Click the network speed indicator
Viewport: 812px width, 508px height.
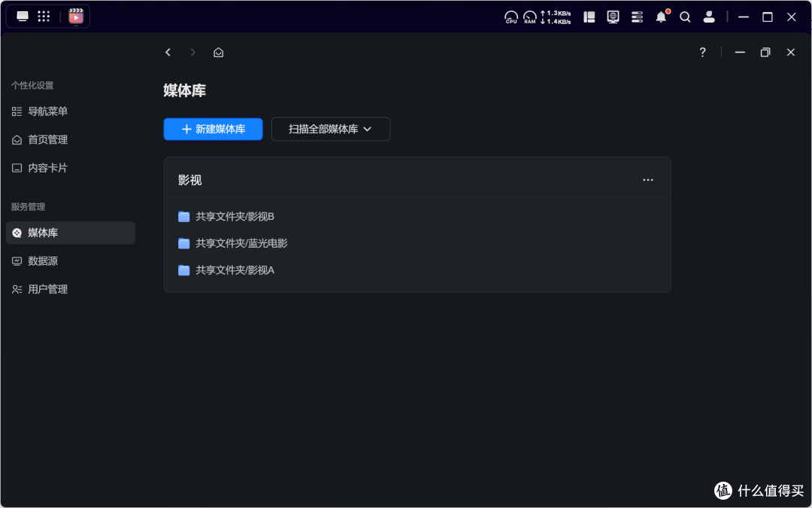(556, 17)
